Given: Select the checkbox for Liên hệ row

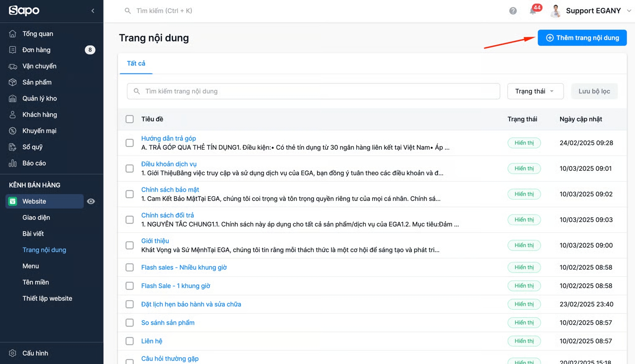Looking at the screenshot, I should click(x=130, y=341).
